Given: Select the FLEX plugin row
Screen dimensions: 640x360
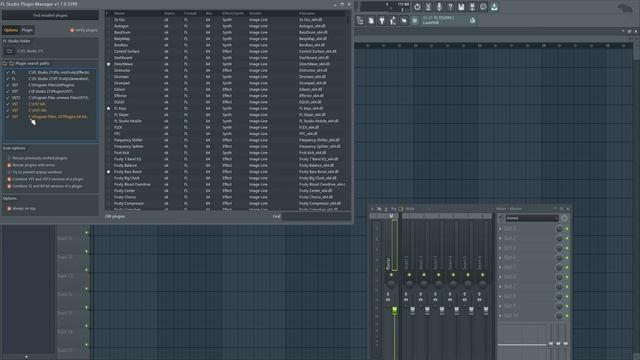Looking at the screenshot, I should [226, 127].
